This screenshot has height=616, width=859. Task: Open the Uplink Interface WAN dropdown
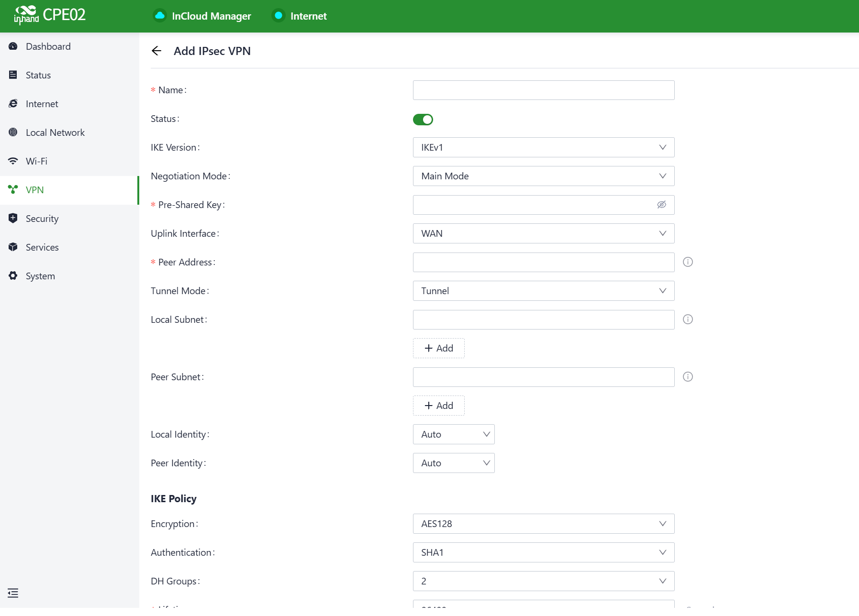(543, 233)
